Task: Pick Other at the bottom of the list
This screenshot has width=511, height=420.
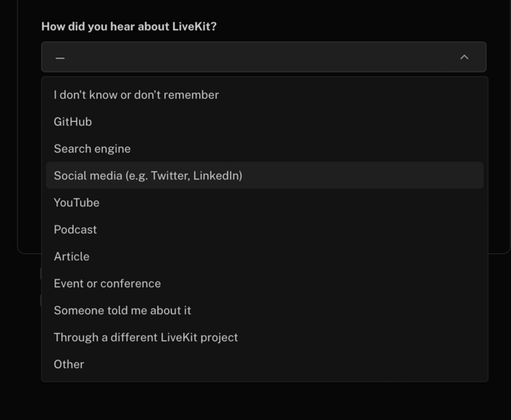Action: (70, 364)
